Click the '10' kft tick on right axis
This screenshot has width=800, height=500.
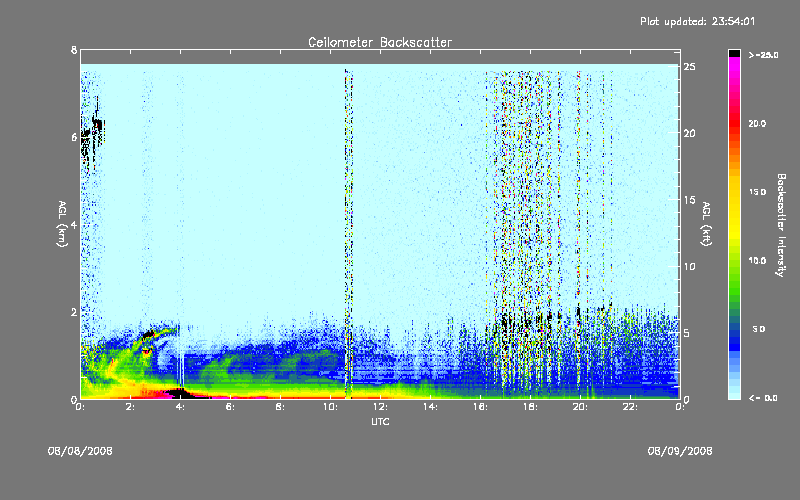(690, 266)
